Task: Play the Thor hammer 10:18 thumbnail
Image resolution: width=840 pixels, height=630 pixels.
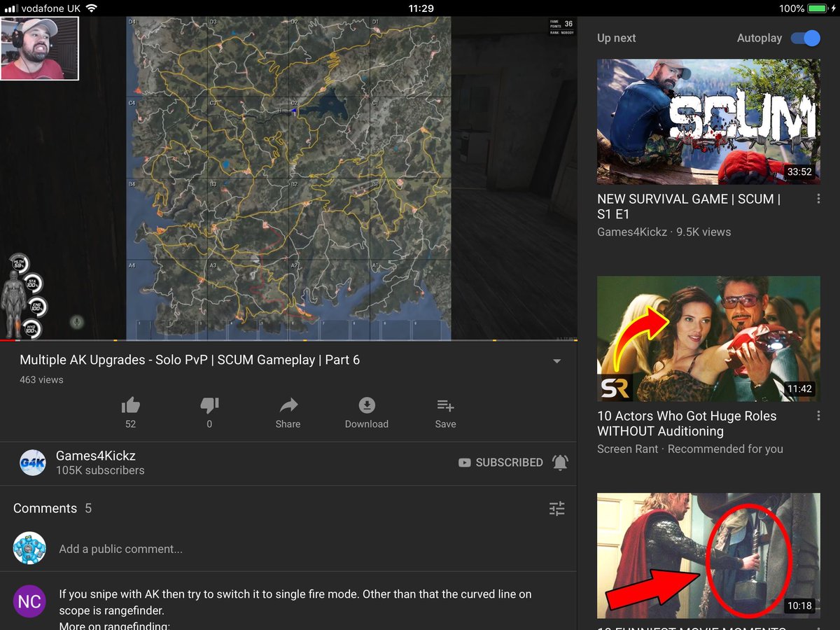Action: 708,556
